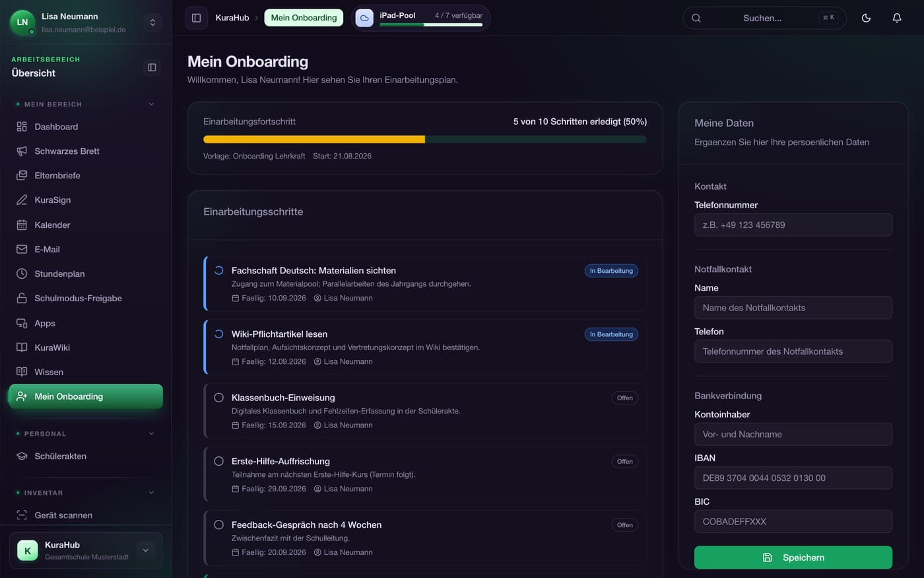Toggle the Feedback-Gespräch nach 4 Wochen circle

(x=218, y=524)
